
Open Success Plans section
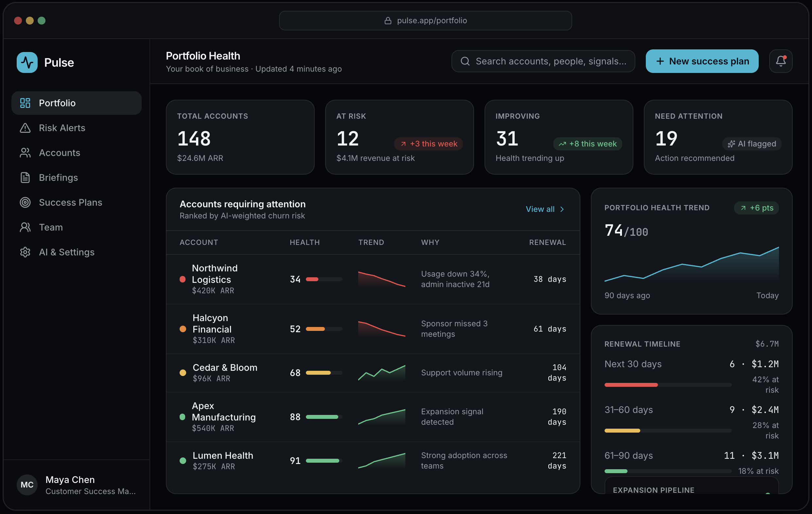77,202
